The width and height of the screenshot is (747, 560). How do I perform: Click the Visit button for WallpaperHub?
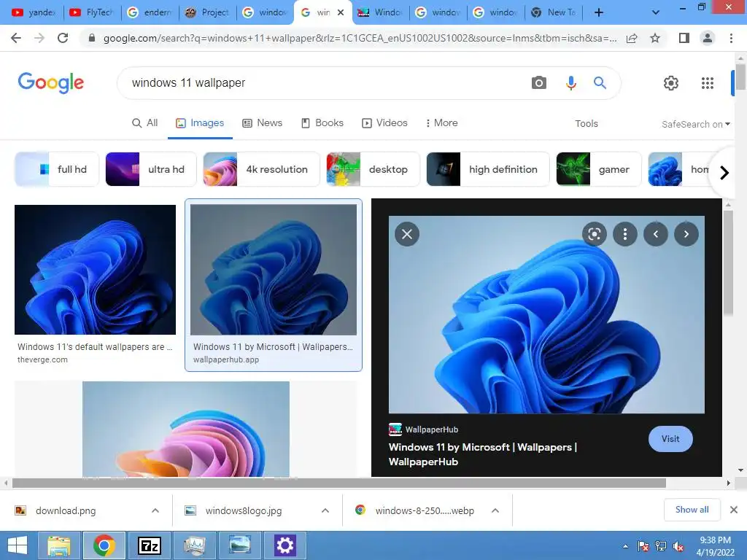(x=670, y=439)
